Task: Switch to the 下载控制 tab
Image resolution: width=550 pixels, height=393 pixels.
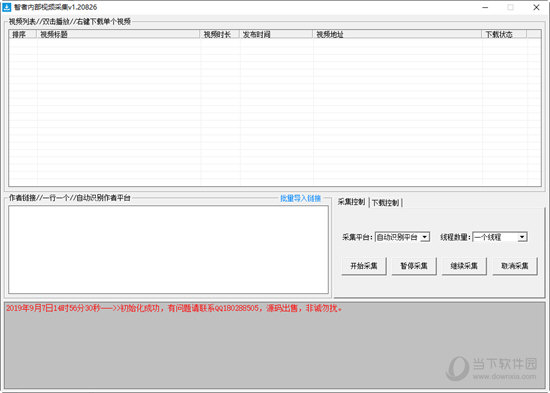Action: (385, 202)
